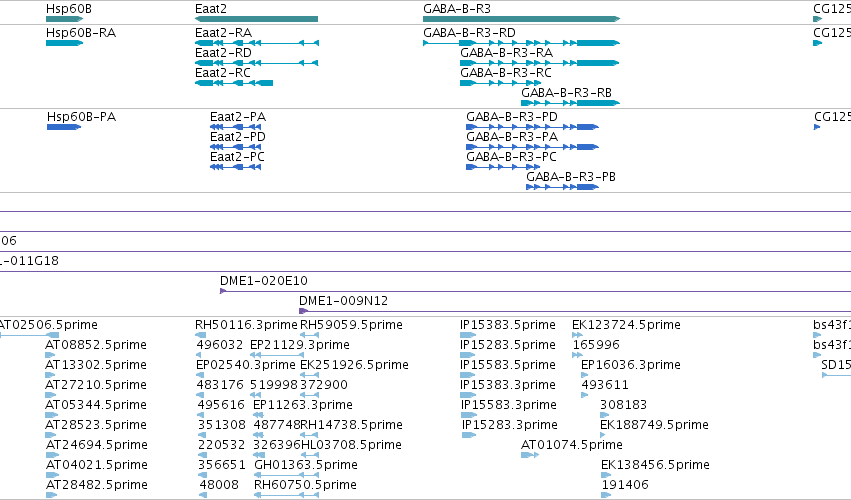Select the EP11263.3prime EST label
Viewport: 851px width, 500px height.
[x=303, y=405]
